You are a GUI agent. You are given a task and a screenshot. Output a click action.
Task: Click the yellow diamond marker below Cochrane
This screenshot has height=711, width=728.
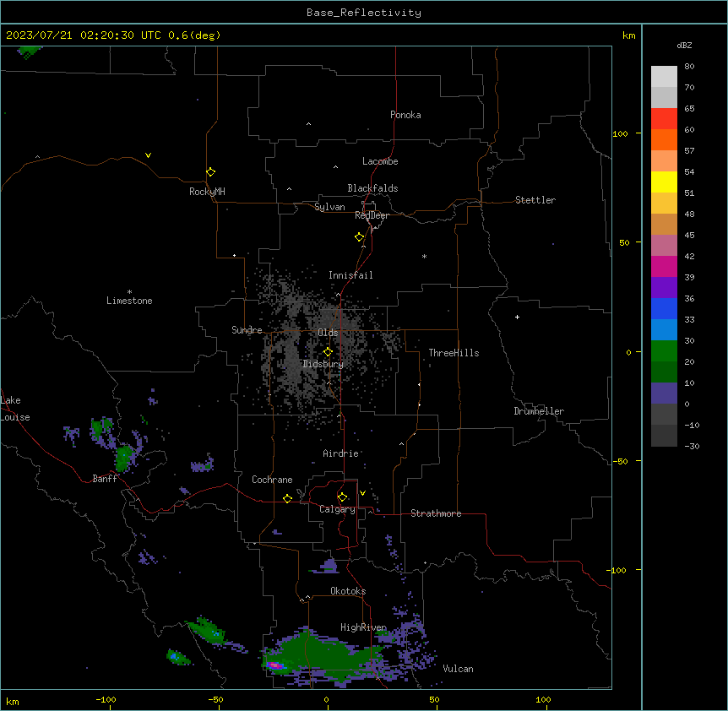[x=287, y=498]
